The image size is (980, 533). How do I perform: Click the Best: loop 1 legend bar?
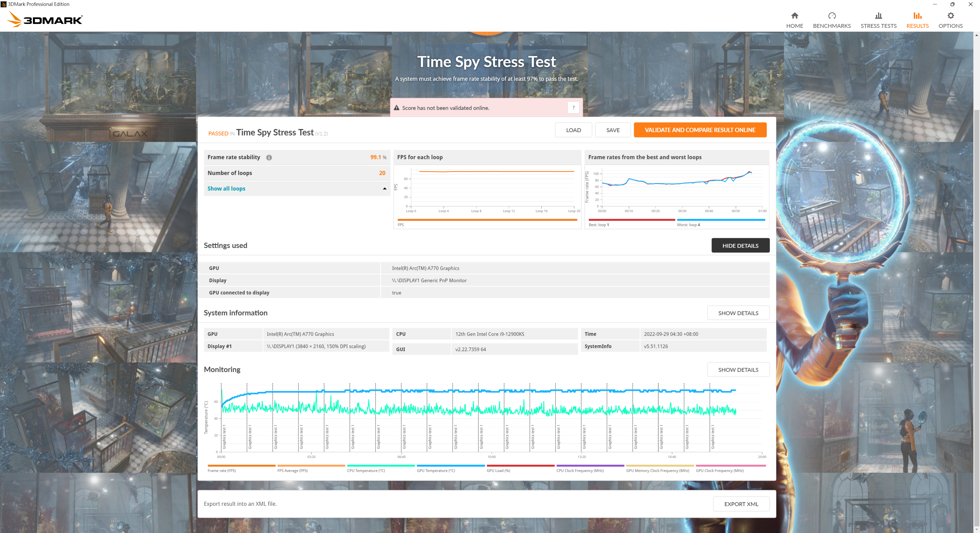(632, 220)
